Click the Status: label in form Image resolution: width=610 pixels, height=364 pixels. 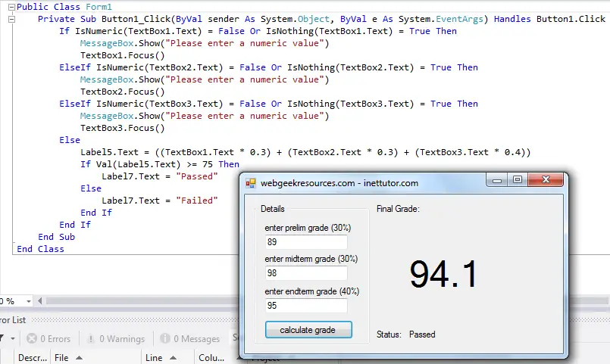pyautogui.click(x=389, y=334)
